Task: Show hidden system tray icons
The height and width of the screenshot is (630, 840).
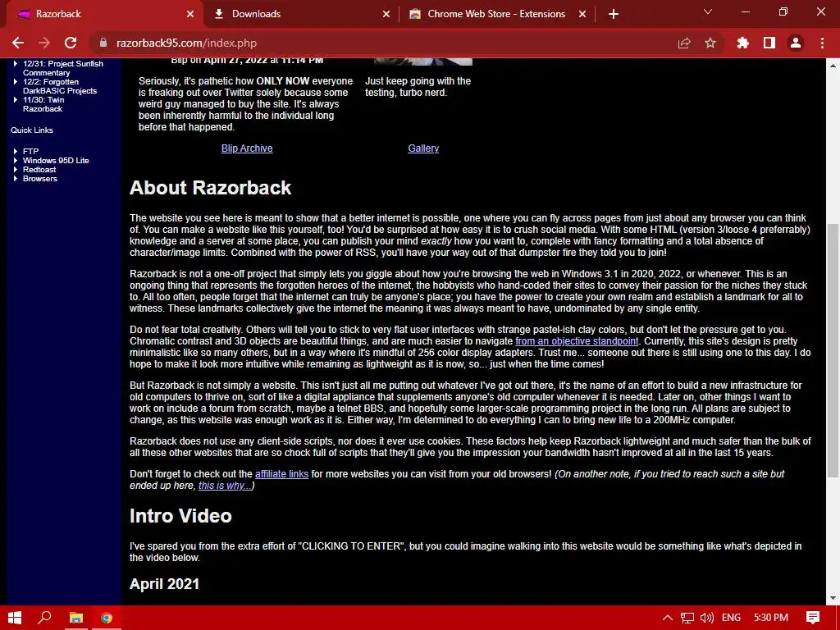Action: point(668,618)
